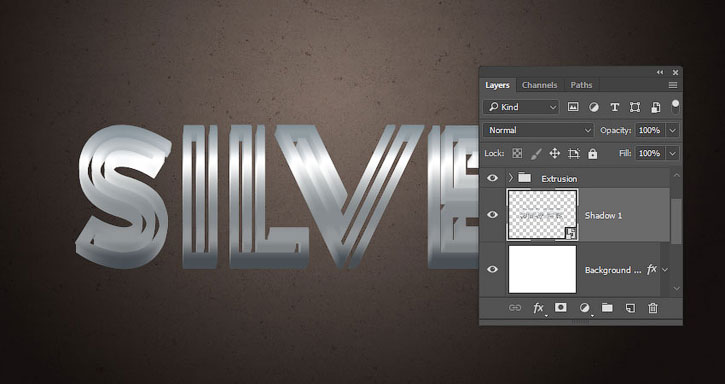Select the Layers tab
The height and width of the screenshot is (384, 725).
click(x=497, y=85)
